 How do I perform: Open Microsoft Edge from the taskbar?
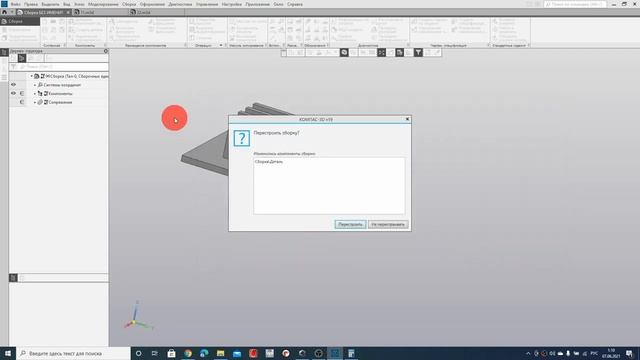[x=204, y=353]
